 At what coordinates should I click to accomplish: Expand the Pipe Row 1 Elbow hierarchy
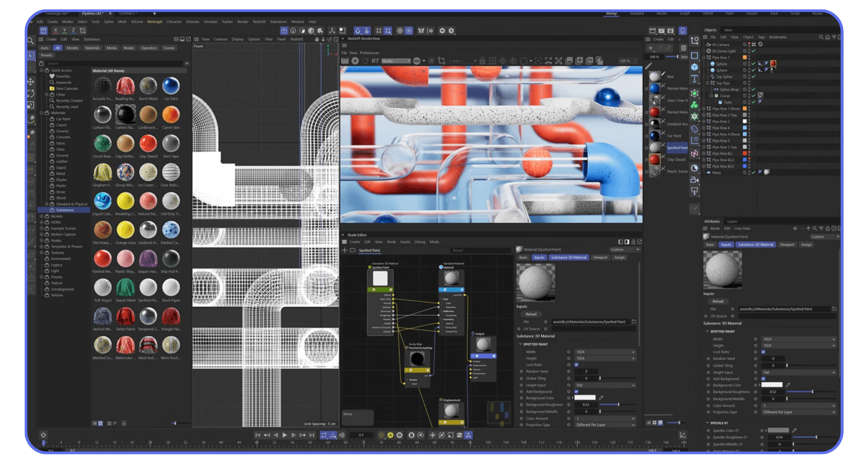[703, 108]
